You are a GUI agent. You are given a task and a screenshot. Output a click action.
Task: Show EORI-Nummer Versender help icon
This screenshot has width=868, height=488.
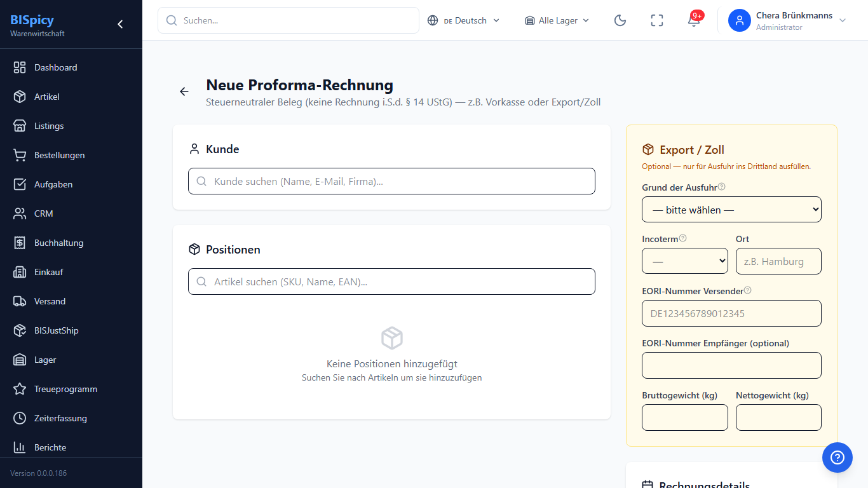click(x=748, y=290)
